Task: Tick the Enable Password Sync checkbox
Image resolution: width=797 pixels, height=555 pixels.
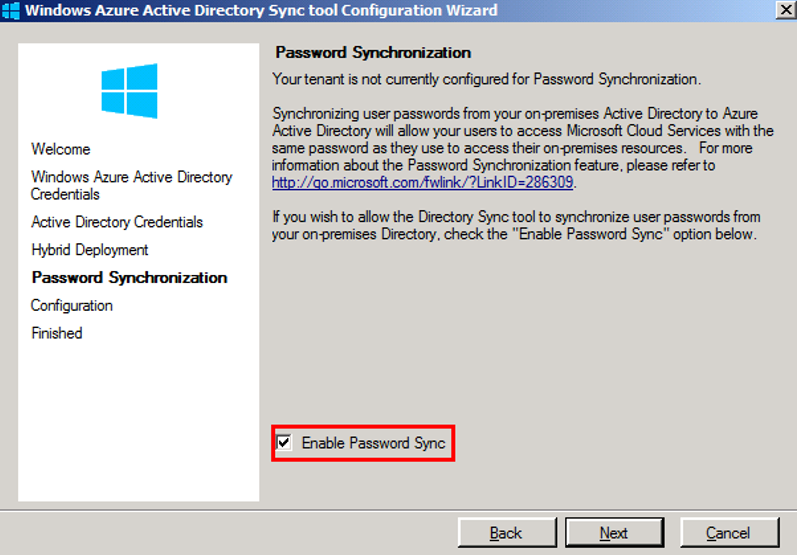Action: pos(285,442)
